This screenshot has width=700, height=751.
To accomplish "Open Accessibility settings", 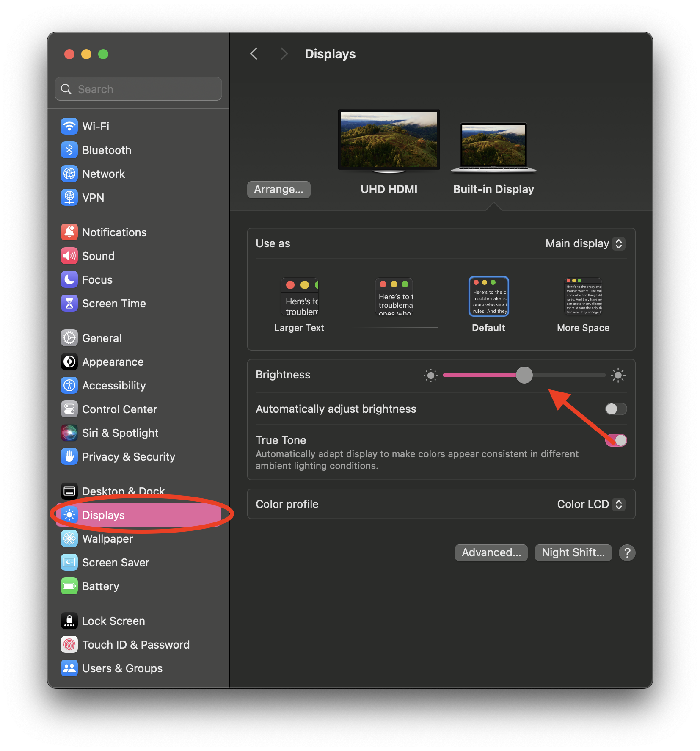I will (x=69, y=385).
